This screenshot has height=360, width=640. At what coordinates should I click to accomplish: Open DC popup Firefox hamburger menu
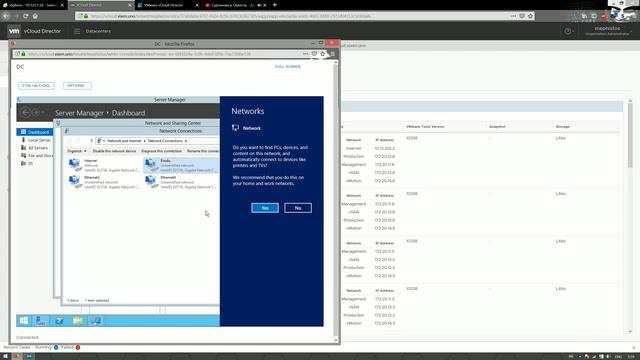tap(333, 54)
